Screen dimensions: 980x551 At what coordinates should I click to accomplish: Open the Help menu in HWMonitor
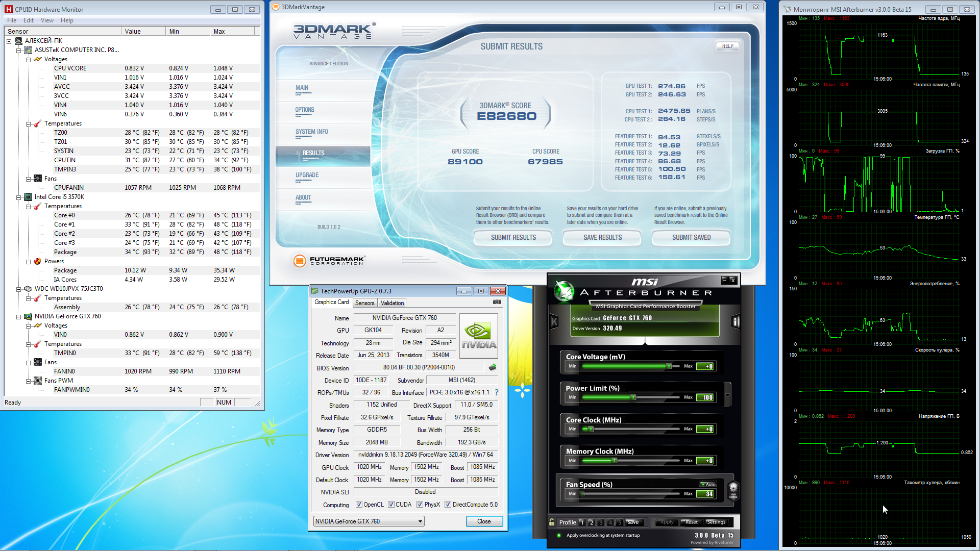67,20
